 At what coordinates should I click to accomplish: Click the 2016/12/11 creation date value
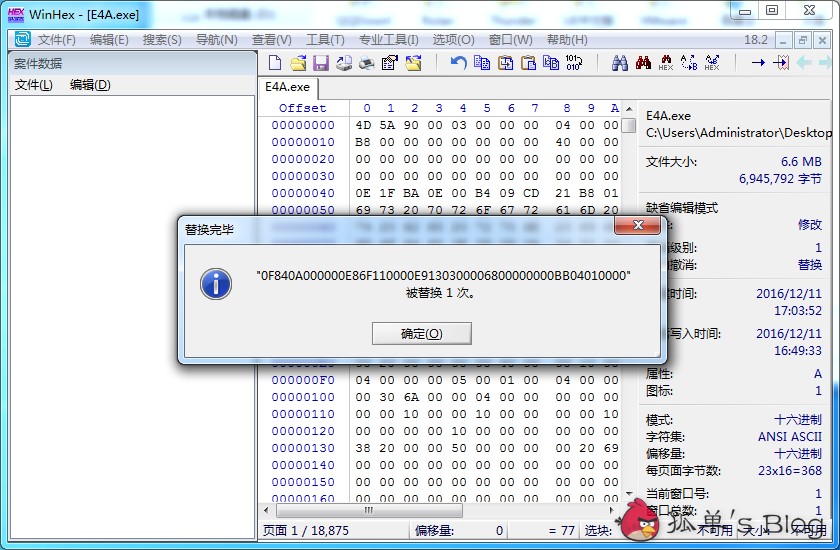pos(789,293)
